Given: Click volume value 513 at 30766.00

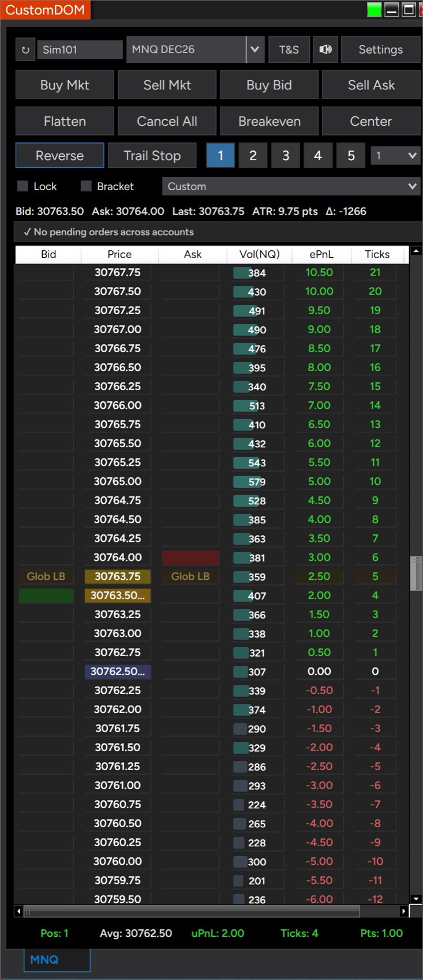Looking at the screenshot, I should point(257,406).
